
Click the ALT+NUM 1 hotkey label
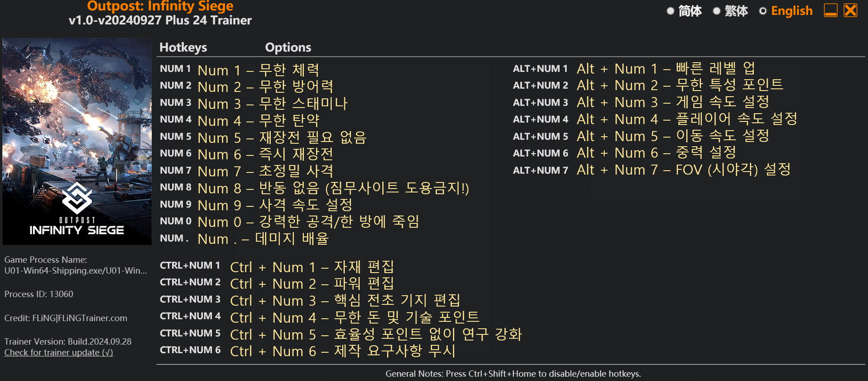point(540,69)
